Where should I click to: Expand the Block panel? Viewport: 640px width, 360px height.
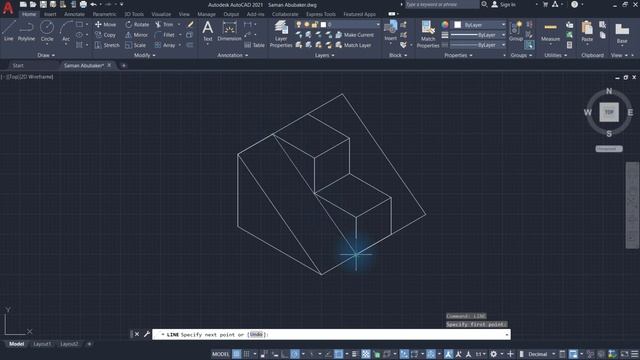tap(398, 55)
